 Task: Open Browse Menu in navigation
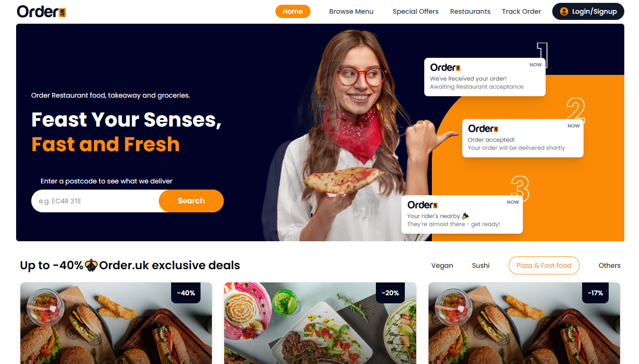[x=351, y=11]
